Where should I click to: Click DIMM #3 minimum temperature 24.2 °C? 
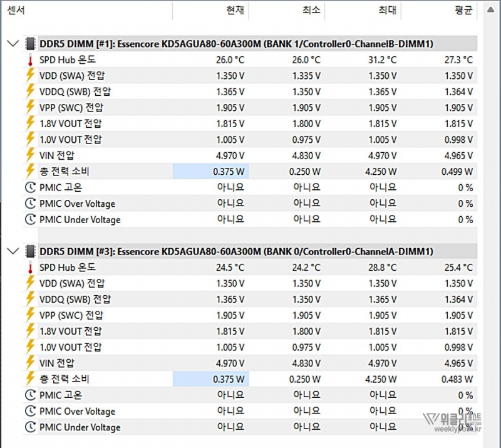(306, 268)
